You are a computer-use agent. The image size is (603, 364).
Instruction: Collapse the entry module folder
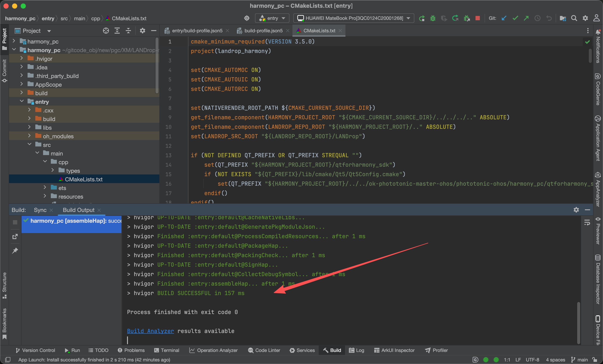pyautogui.click(x=22, y=101)
